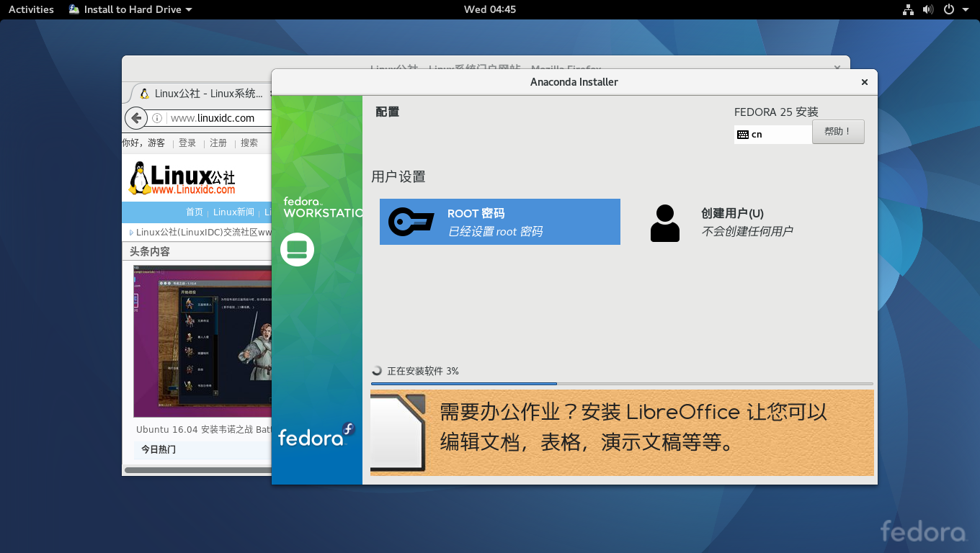980x553 pixels.
Task: Click the Ubuntu 16.04 安装韦诺之战 article link
Action: click(x=204, y=429)
